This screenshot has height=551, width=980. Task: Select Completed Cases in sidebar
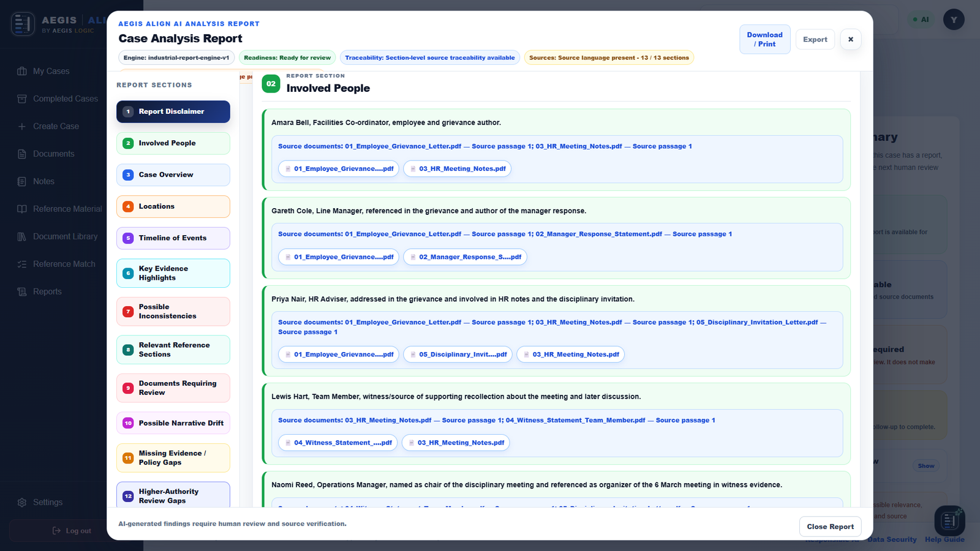point(66,99)
